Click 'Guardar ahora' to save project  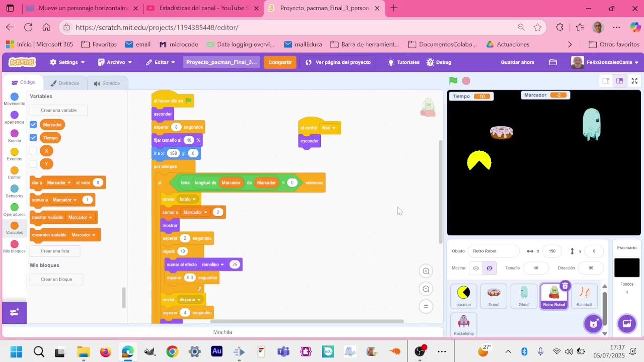point(517,62)
